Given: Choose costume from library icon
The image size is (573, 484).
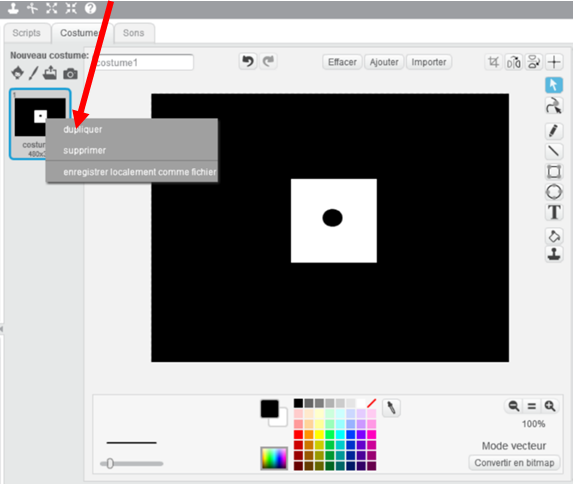Looking at the screenshot, I should [17, 73].
